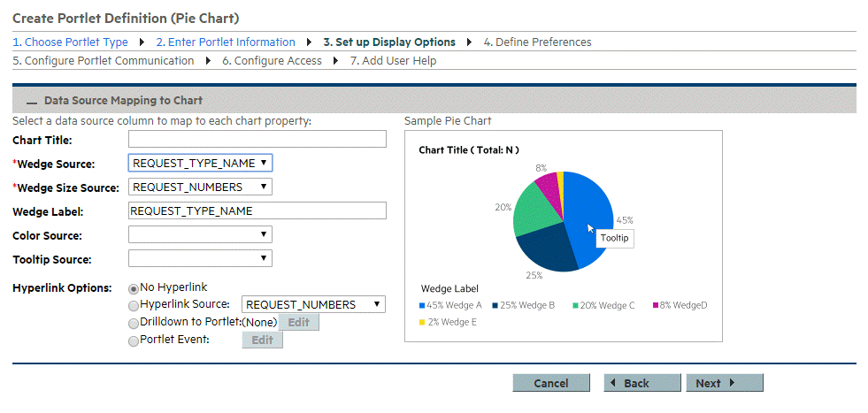
Task: Click the Wedge Label input field
Action: point(257,210)
